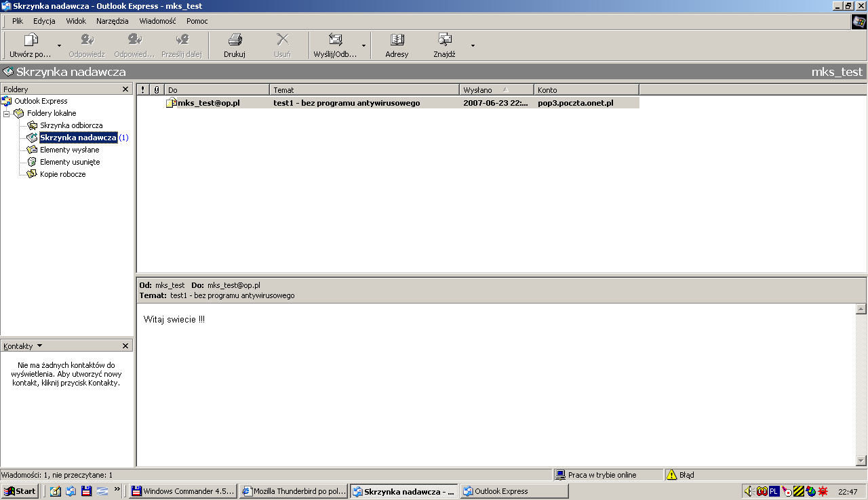This screenshot has width=868, height=500.
Task: Sort messages by the Do column
Action: point(217,89)
